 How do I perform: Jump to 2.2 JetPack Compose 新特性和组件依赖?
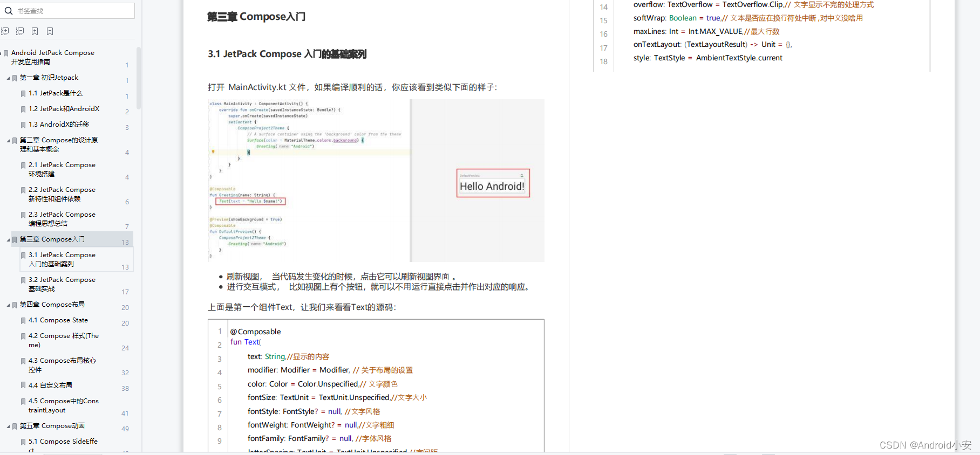(62, 194)
